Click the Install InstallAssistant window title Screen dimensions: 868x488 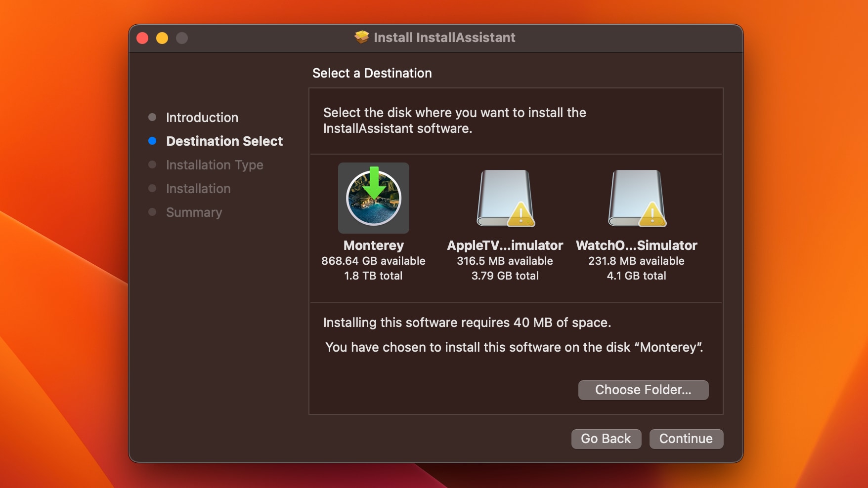pyautogui.click(x=444, y=38)
